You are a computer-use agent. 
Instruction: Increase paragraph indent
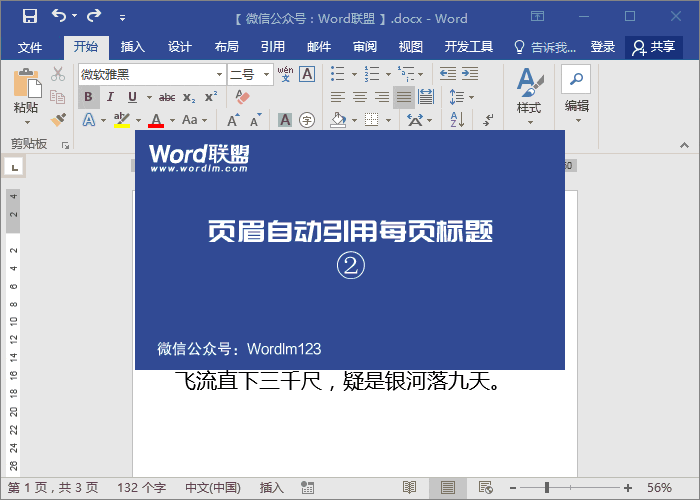(x=470, y=74)
